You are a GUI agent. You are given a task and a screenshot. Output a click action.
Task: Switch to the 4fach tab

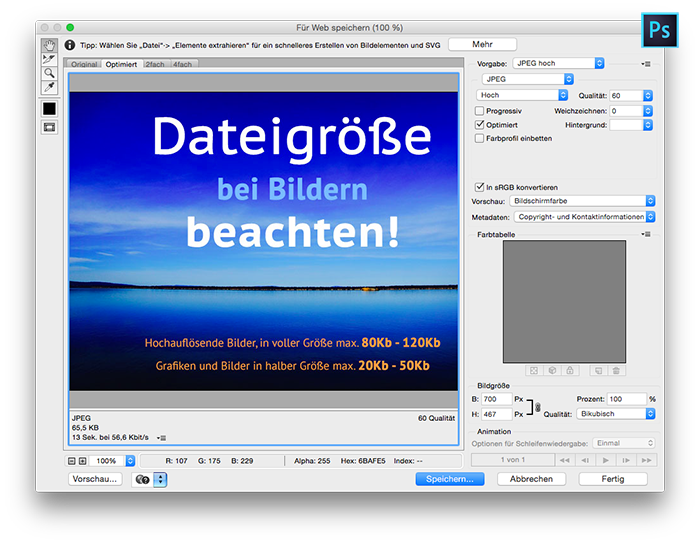pos(183,64)
